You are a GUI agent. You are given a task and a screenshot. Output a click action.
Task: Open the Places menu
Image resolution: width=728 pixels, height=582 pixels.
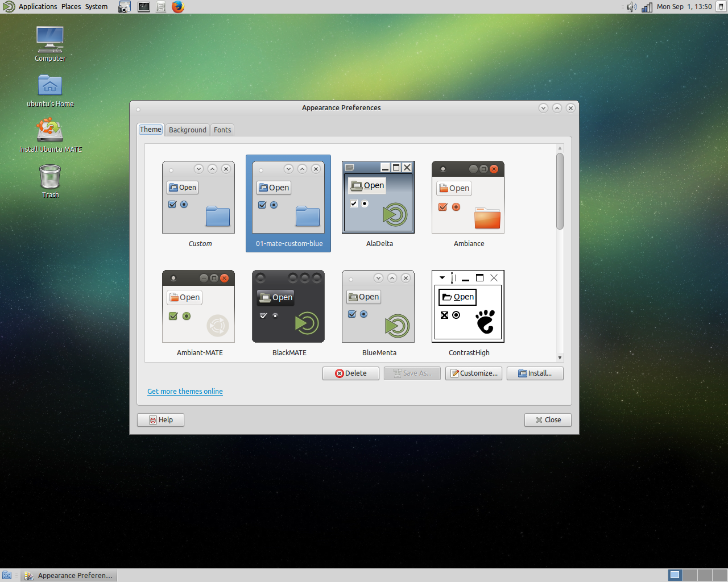click(x=71, y=7)
